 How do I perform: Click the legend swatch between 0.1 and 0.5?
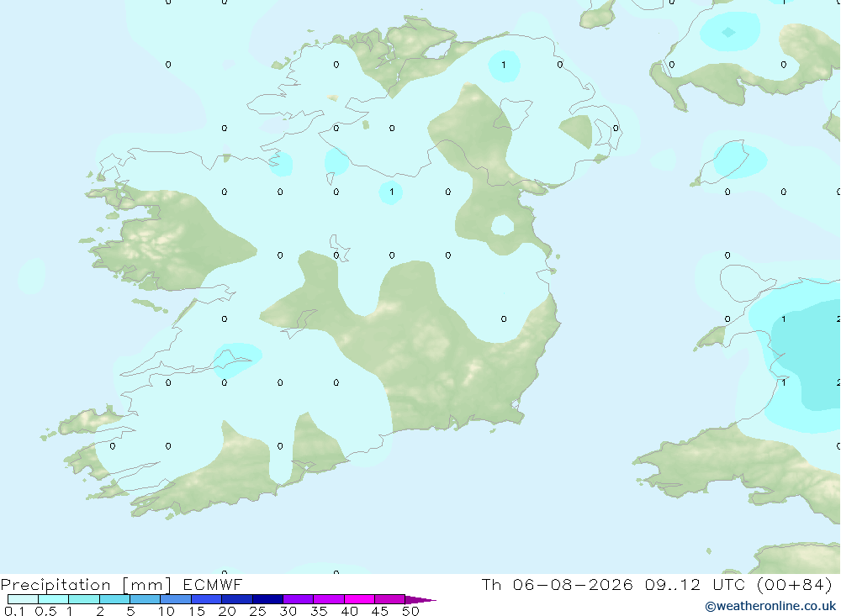tap(23, 599)
